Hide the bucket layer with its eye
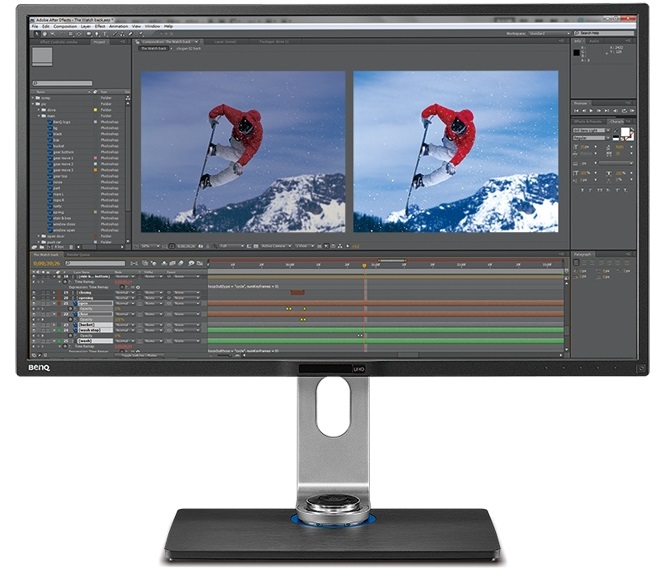Image resolution: width=670 pixels, height=568 pixels. [x=34, y=325]
